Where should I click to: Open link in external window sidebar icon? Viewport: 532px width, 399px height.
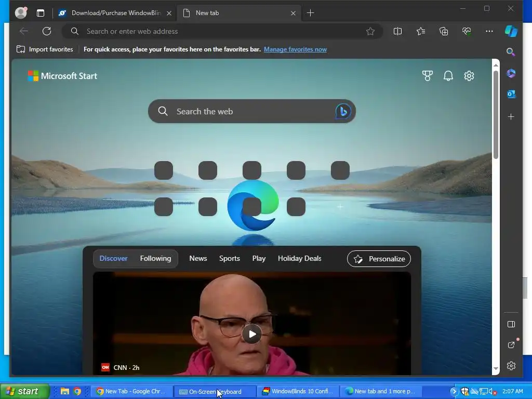511,345
